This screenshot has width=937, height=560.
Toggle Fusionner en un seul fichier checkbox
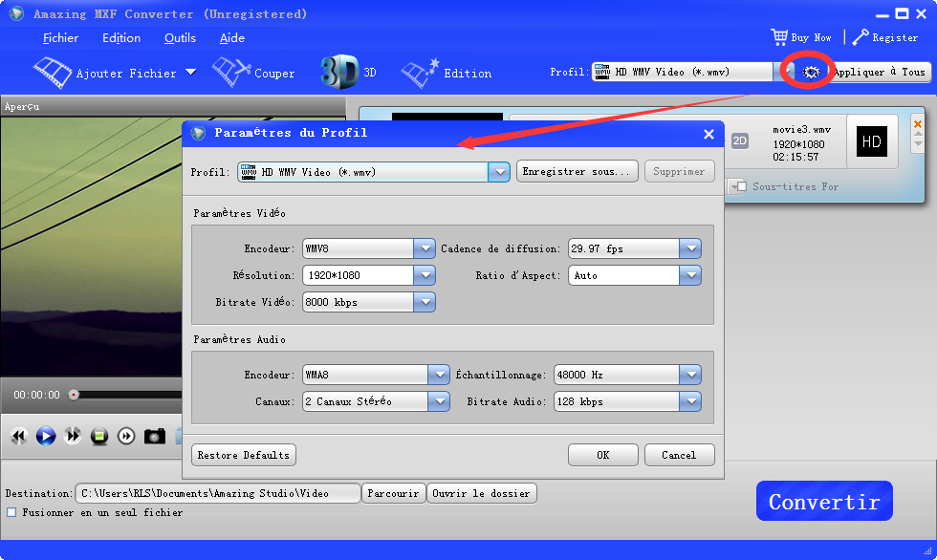[11, 512]
